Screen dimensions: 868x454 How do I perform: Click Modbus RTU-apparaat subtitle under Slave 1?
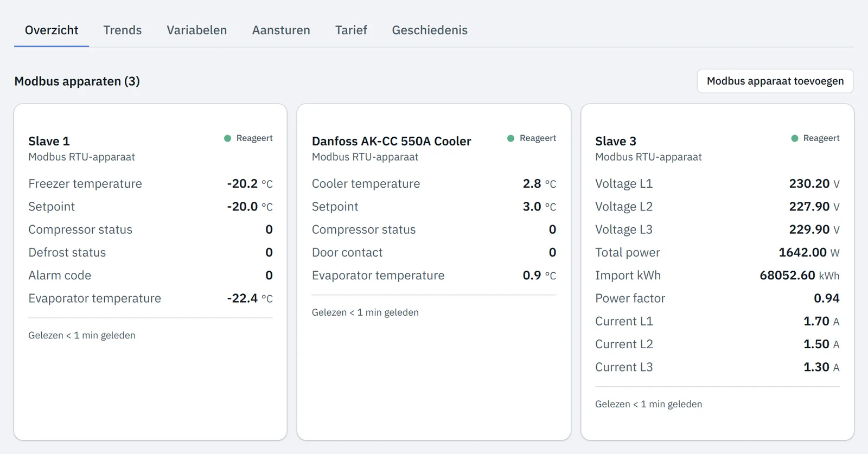tap(81, 157)
